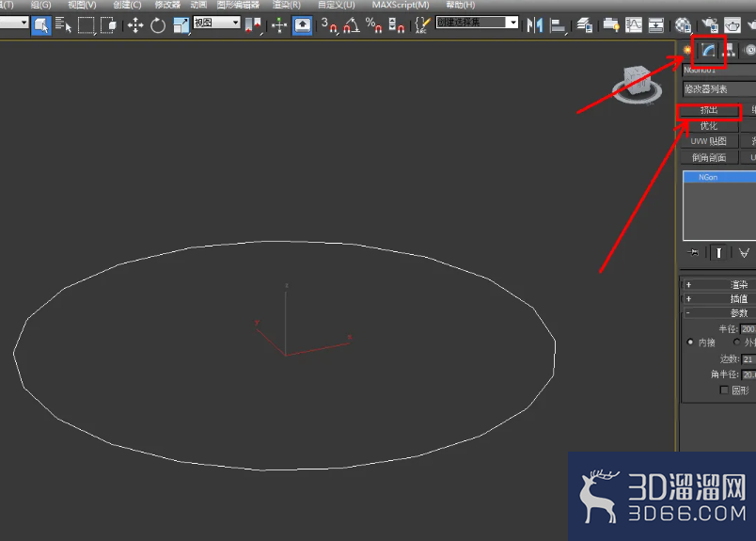
Task: Select the 内接 radio option
Action: click(x=690, y=342)
